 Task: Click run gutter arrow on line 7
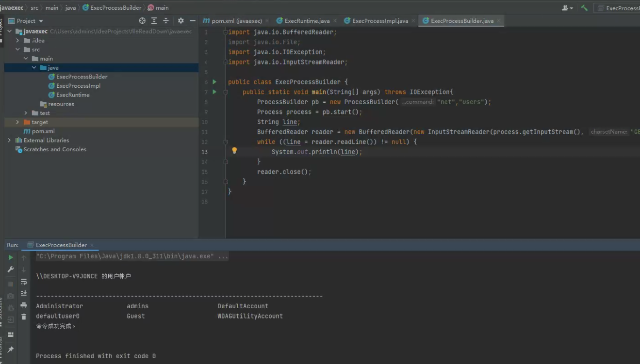[x=214, y=92]
